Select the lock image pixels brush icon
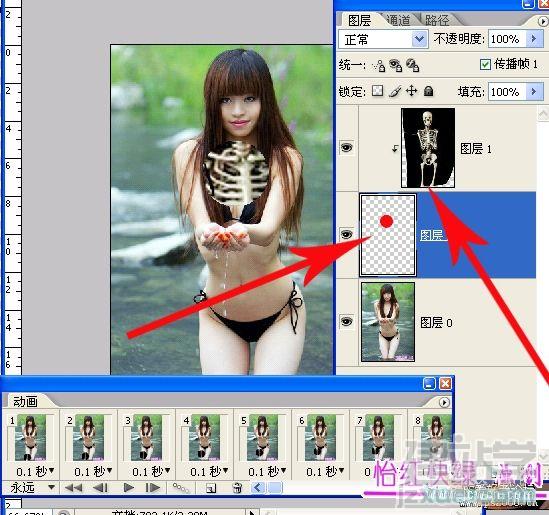The image size is (549, 515). [395, 91]
